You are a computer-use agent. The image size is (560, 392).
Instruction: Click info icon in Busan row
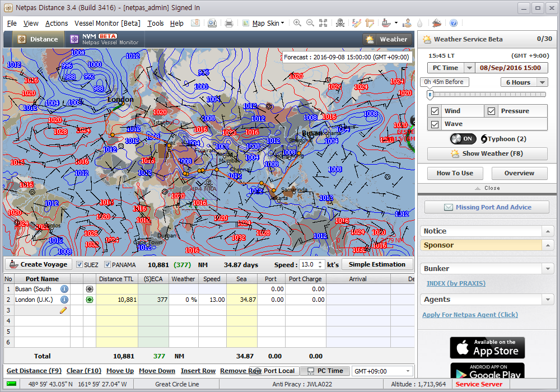tap(64, 289)
